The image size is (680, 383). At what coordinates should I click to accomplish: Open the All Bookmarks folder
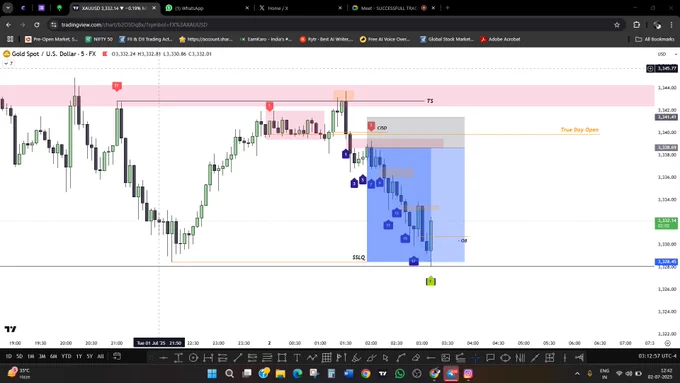coord(655,39)
